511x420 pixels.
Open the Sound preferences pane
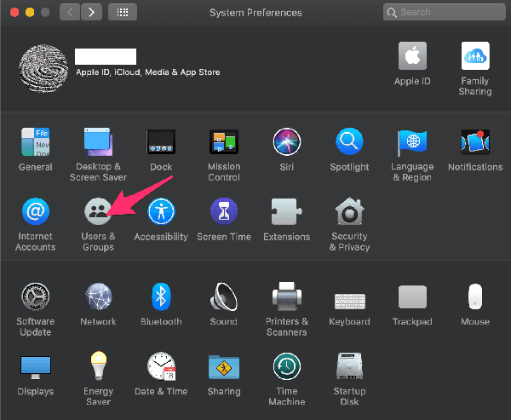click(x=224, y=296)
